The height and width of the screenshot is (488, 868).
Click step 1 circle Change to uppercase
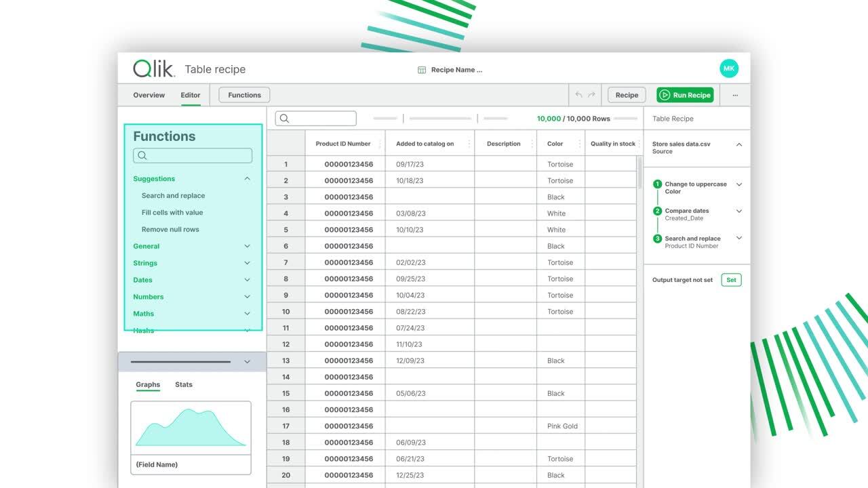click(x=657, y=184)
